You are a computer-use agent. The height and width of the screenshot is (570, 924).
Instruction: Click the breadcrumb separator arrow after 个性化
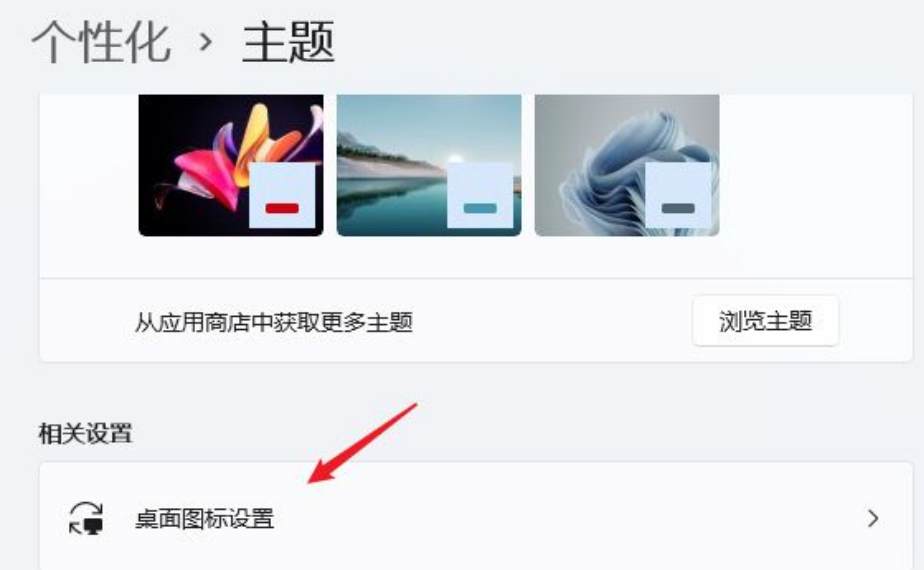pos(205,42)
